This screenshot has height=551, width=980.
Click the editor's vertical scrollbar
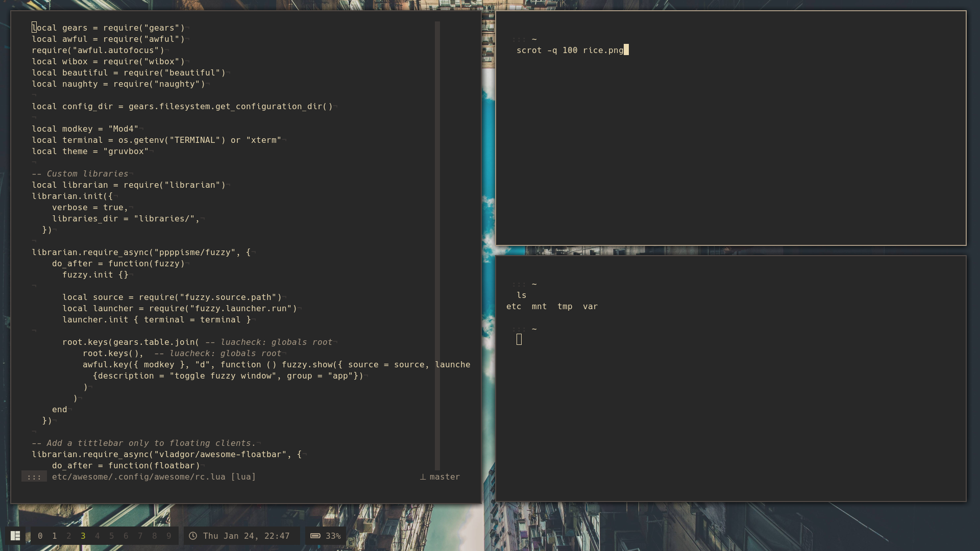(x=437, y=245)
